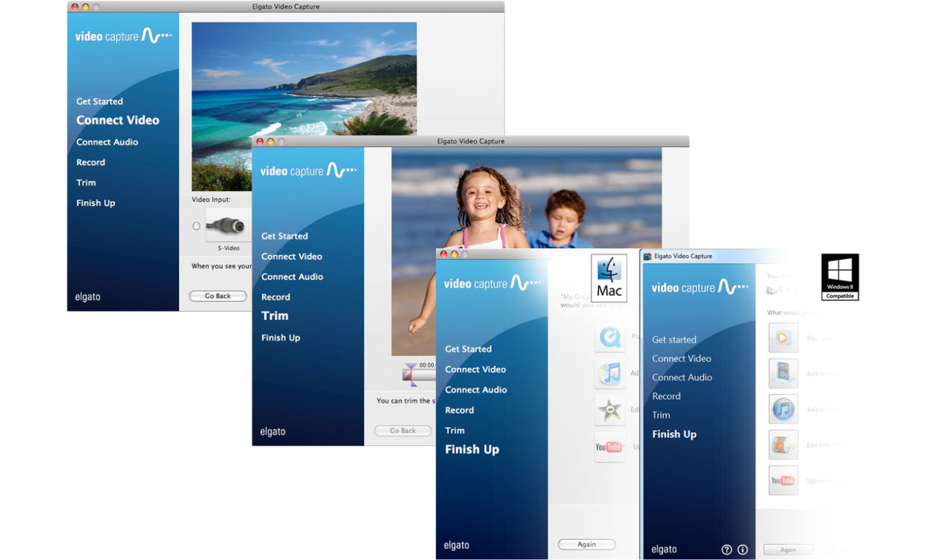The width and height of the screenshot is (934, 560).
Task: Click the trim timeline bar
Action: pyautogui.click(x=420, y=374)
